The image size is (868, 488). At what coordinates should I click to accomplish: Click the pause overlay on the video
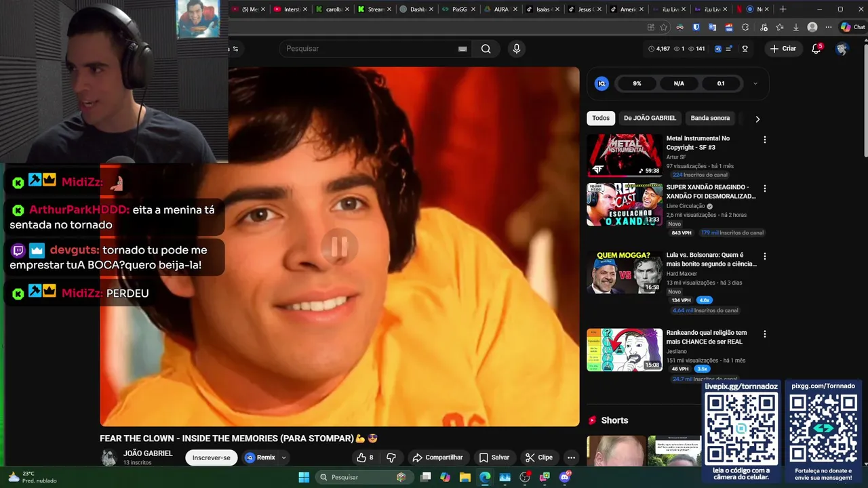click(x=339, y=247)
